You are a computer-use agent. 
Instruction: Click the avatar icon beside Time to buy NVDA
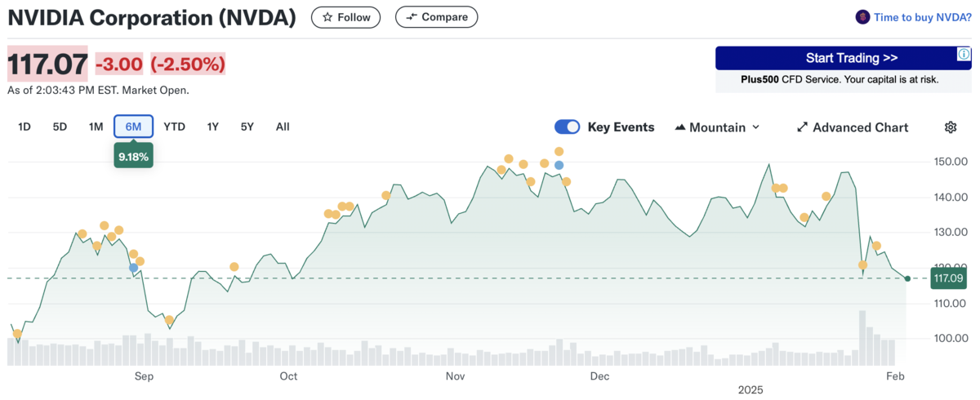tap(862, 17)
